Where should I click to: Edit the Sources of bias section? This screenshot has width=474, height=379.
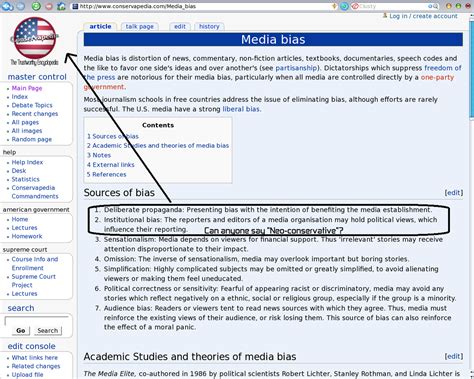point(454,193)
